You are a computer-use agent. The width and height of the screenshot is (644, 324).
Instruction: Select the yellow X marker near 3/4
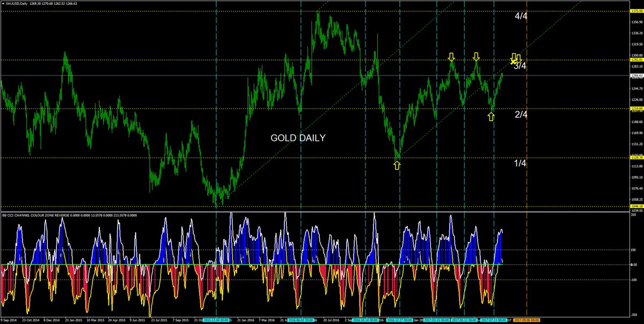tap(513, 61)
